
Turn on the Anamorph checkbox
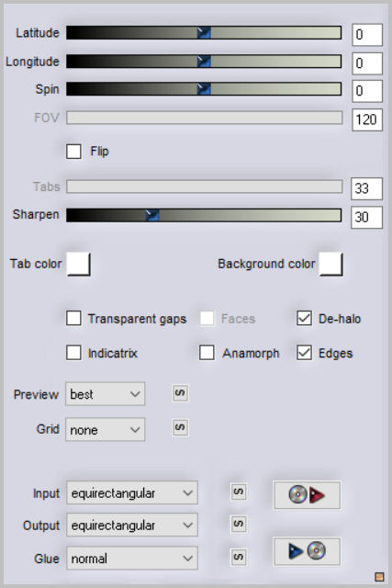point(207,353)
